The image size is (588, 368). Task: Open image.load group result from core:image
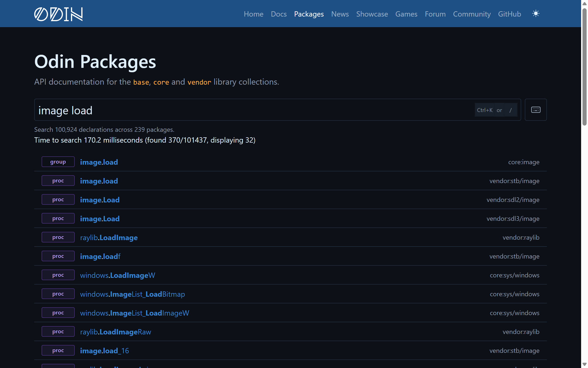99,162
